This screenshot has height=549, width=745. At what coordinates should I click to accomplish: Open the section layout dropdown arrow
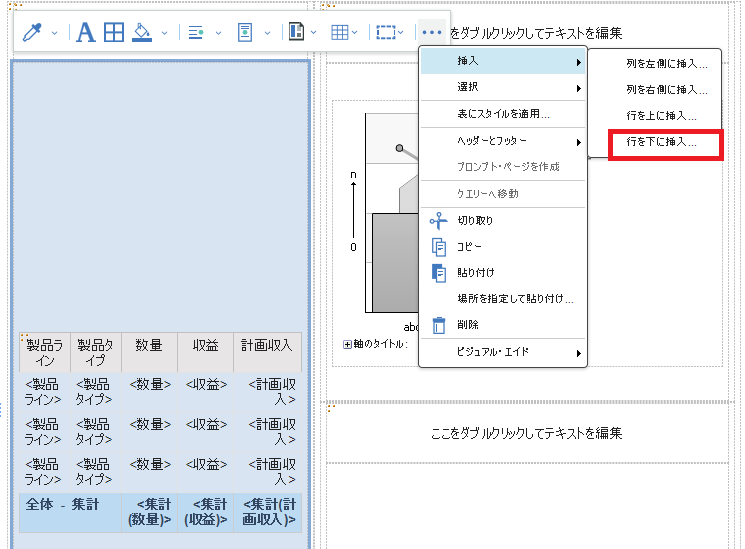314,33
